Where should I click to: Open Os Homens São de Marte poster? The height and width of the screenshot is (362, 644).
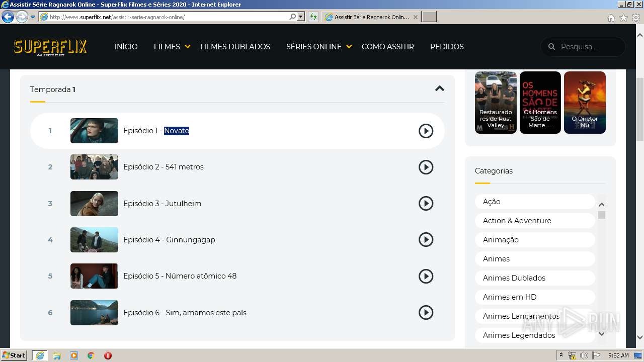click(540, 103)
